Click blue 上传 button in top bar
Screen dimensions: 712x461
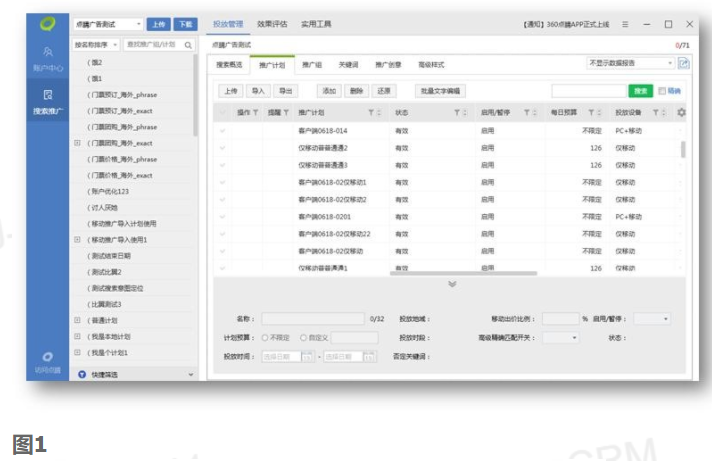[158, 24]
